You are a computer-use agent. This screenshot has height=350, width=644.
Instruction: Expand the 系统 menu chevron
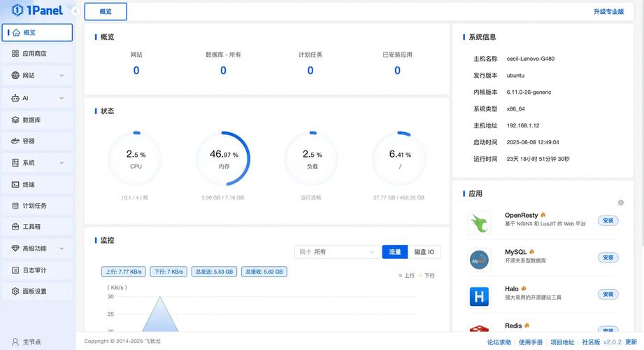point(62,163)
